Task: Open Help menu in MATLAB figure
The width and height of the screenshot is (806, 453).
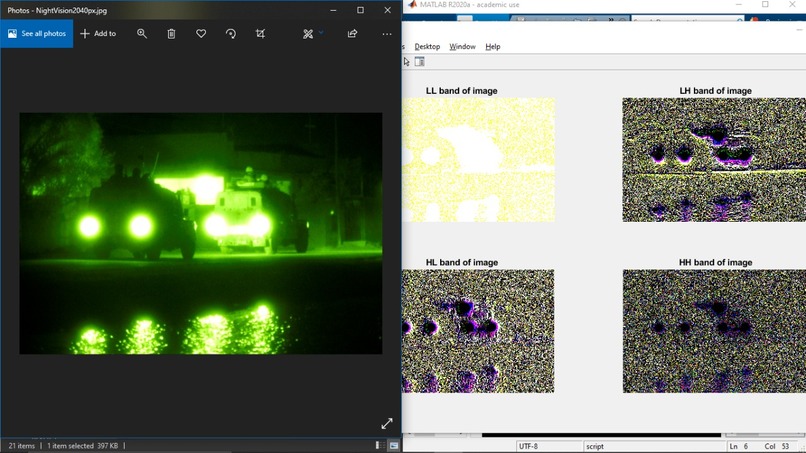Action: click(x=492, y=46)
